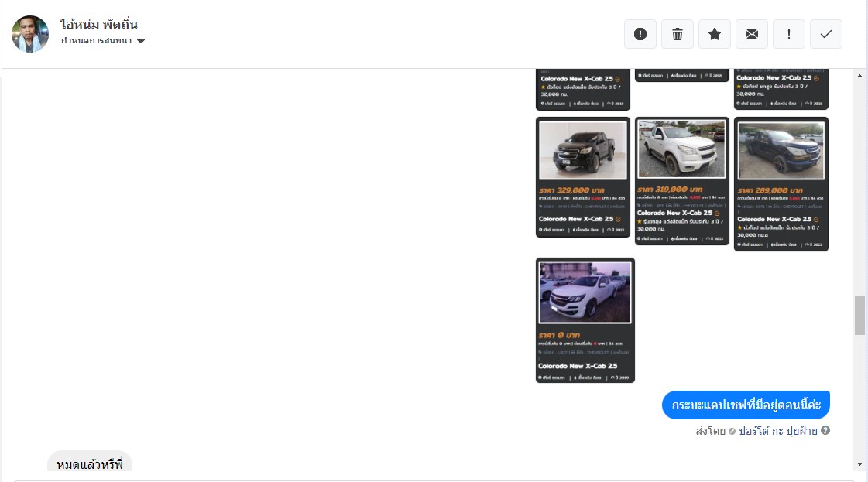This screenshot has height=482, width=868.
Task: Click the spam report exclamation circle icon
Action: pos(640,34)
